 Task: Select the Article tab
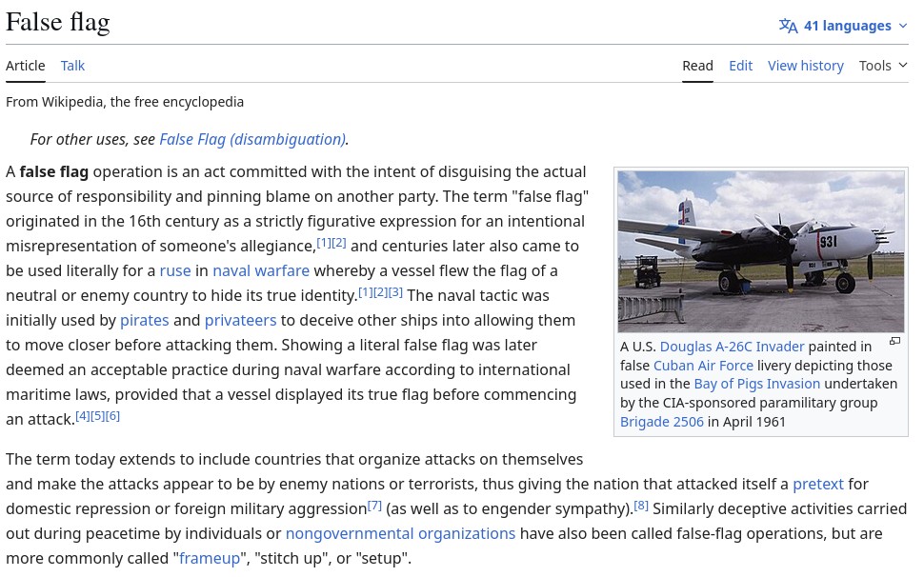click(x=26, y=66)
